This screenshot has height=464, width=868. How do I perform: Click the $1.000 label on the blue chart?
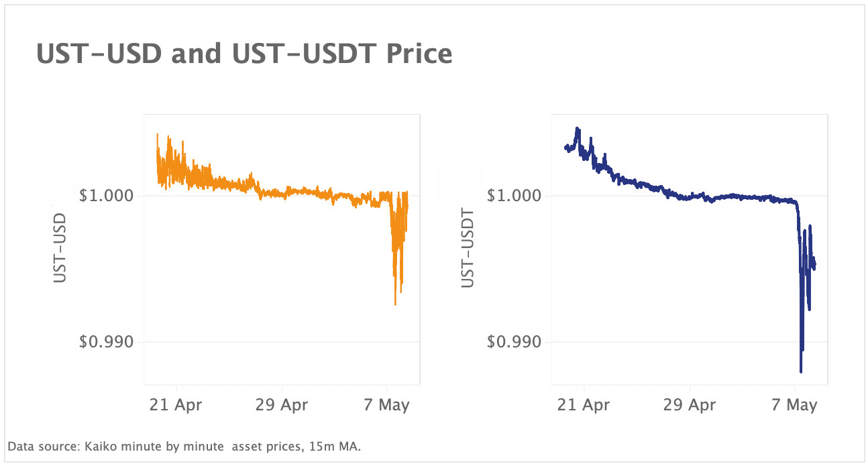tap(513, 196)
